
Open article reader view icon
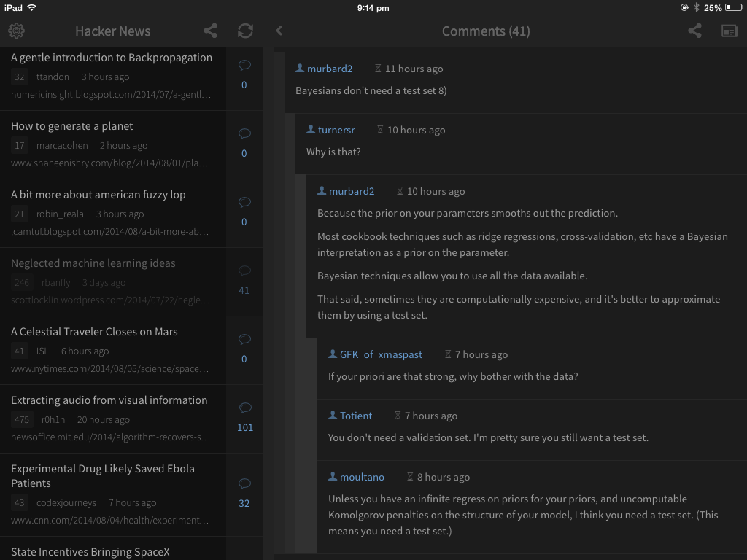(x=729, y=31)
